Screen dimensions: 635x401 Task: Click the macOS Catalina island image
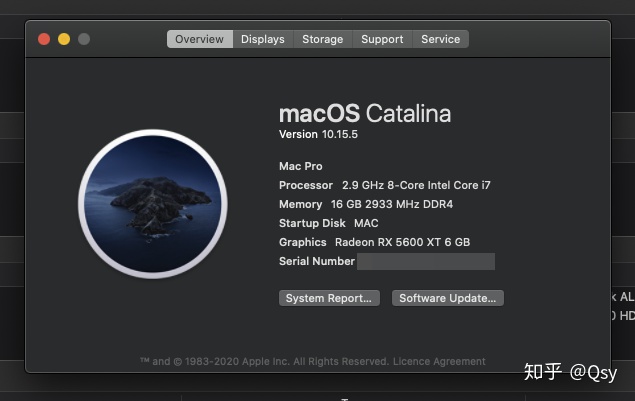click(x=153, y=204)
